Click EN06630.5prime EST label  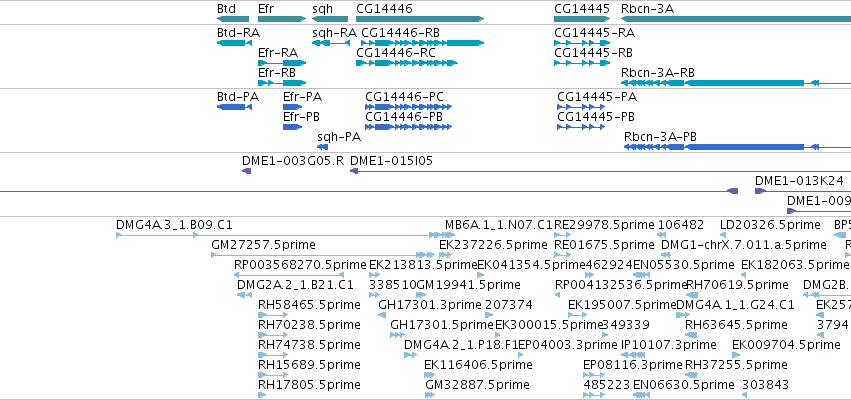tap(683, 385)
